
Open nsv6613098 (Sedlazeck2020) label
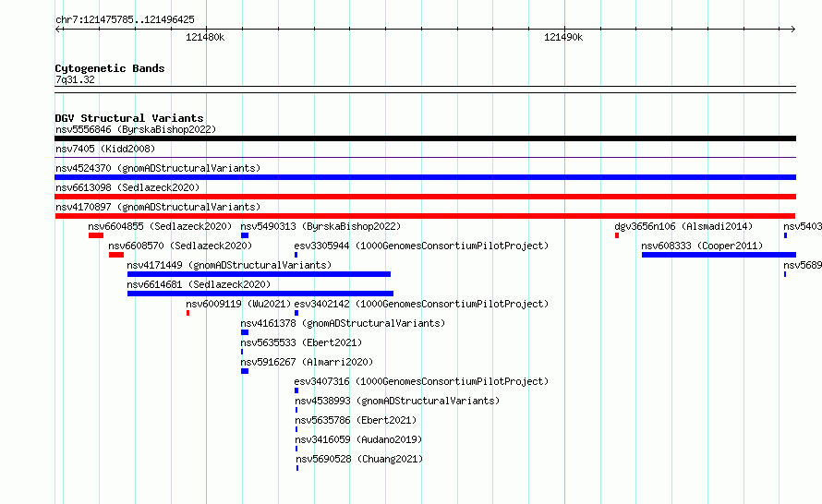coord(127,187)
